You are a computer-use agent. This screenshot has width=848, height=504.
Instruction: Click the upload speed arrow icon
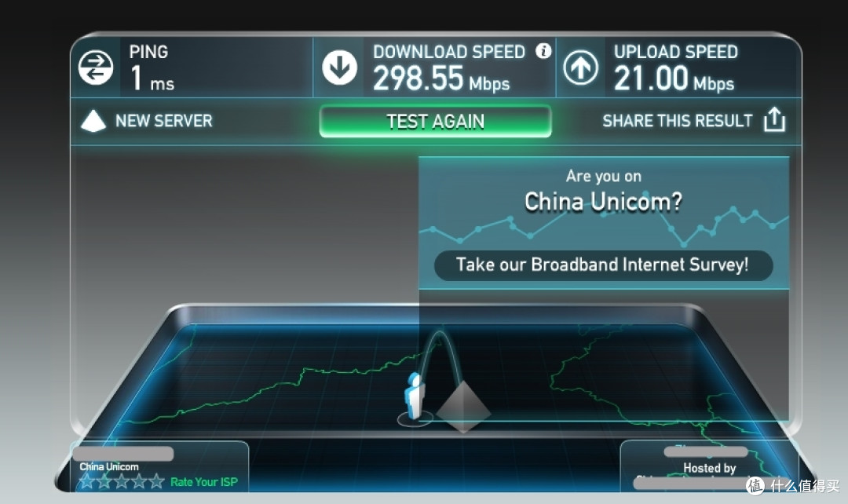(581, 68)
